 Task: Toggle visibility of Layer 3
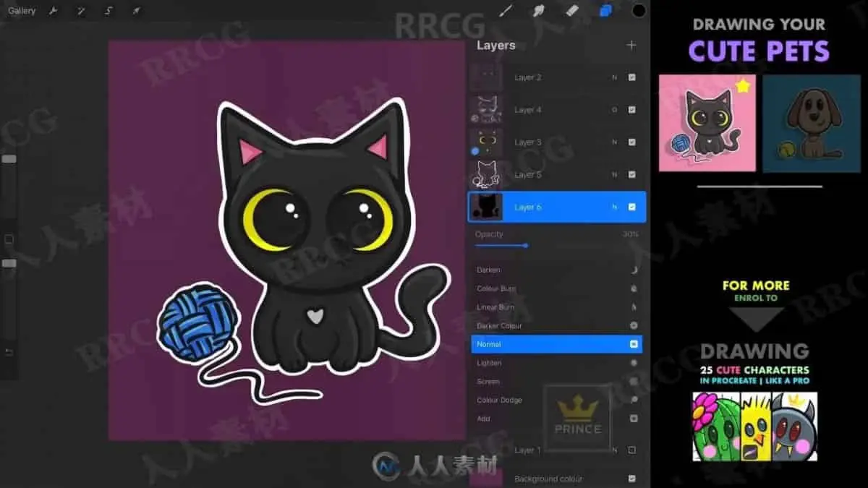[x=631, y=142]
